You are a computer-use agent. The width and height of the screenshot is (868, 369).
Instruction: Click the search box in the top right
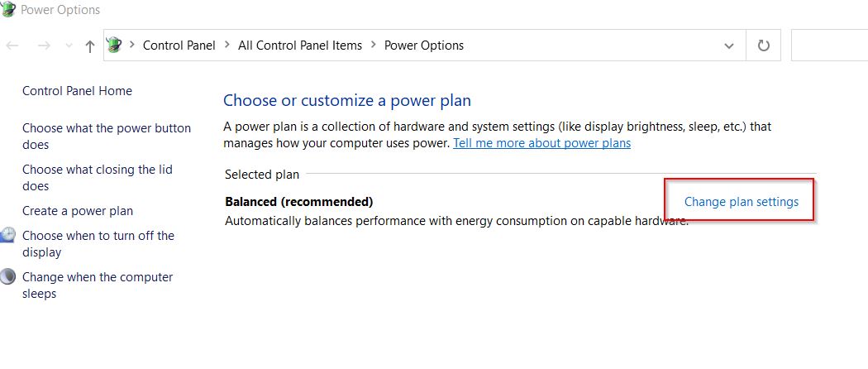pos(829,46)
